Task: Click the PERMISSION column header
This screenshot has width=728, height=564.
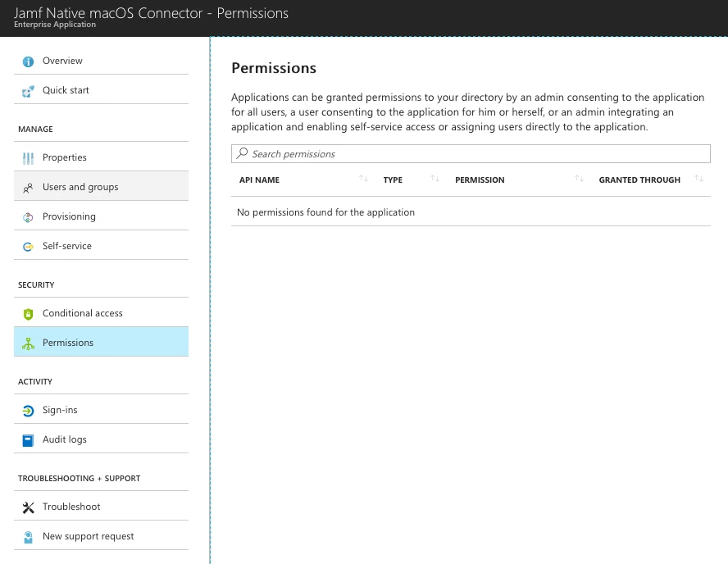Action: [480, 180]
